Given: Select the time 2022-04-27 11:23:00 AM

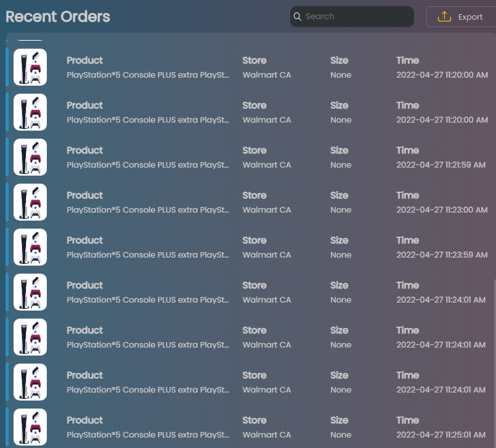Looking at the screenshot, I should point(442,210).
